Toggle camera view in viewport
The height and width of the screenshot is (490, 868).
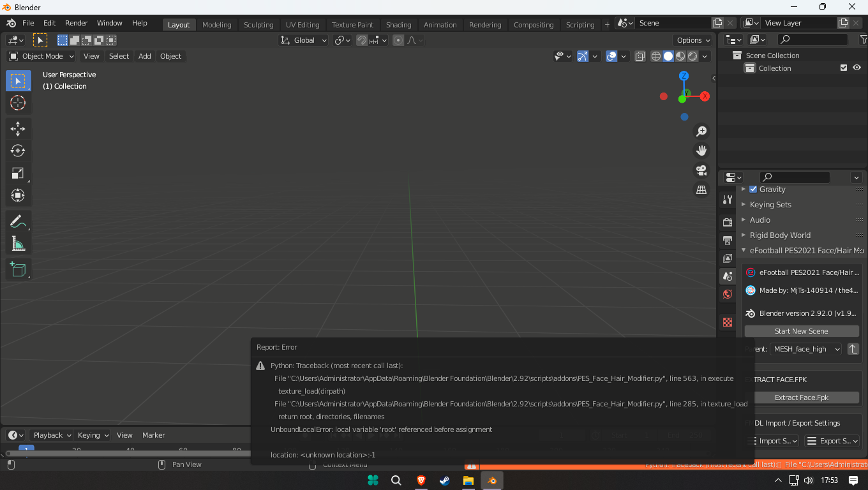click(701, 170)
